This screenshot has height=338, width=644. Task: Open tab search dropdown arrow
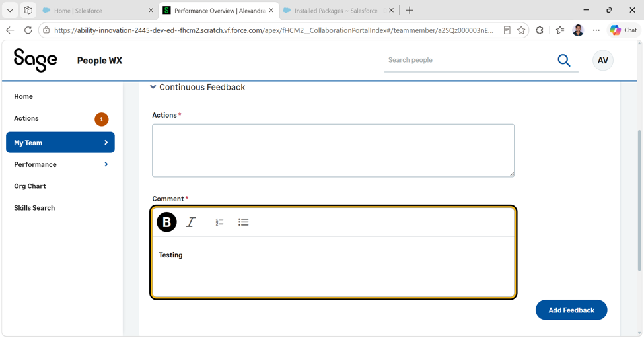pyautogui.click(x=11, y=11)
